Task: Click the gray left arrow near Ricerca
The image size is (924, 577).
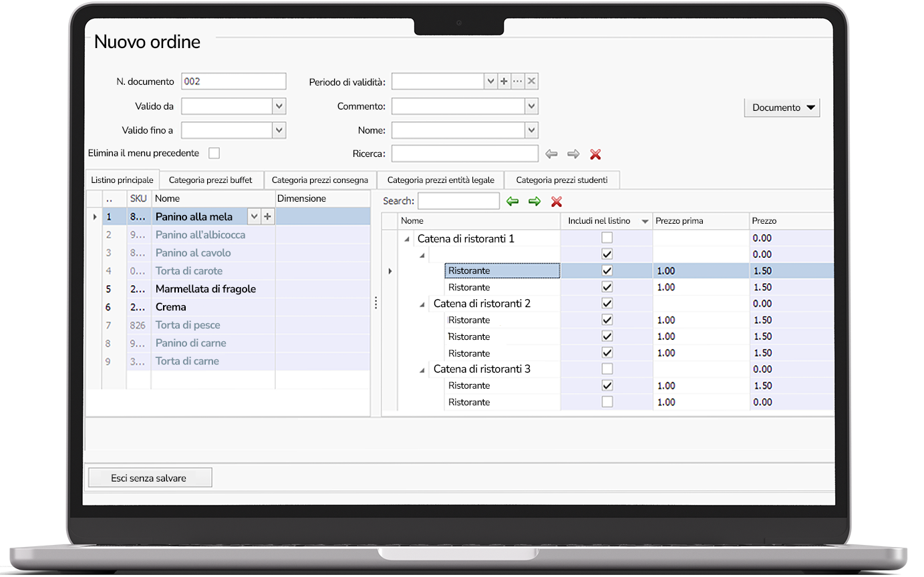Action: click(551, 154)
